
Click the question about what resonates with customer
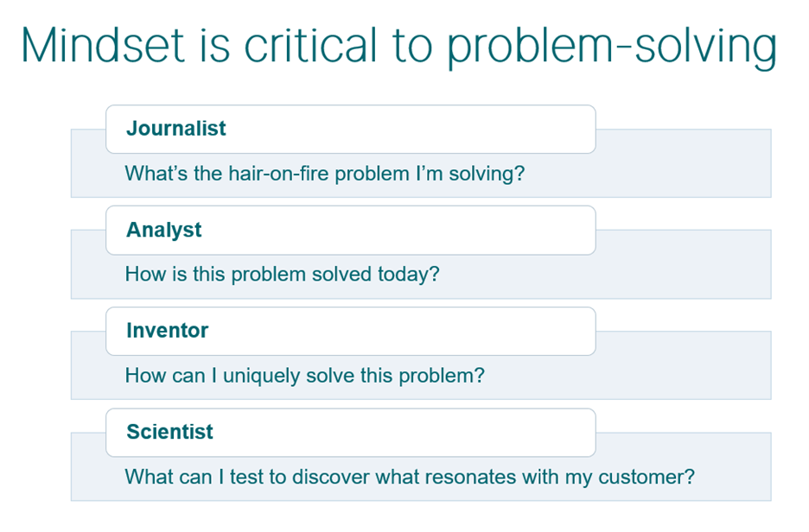point(410,477)
